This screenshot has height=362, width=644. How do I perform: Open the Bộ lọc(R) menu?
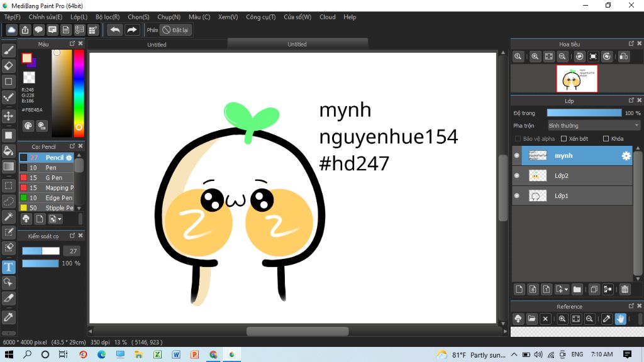click(x=108, y=17)
